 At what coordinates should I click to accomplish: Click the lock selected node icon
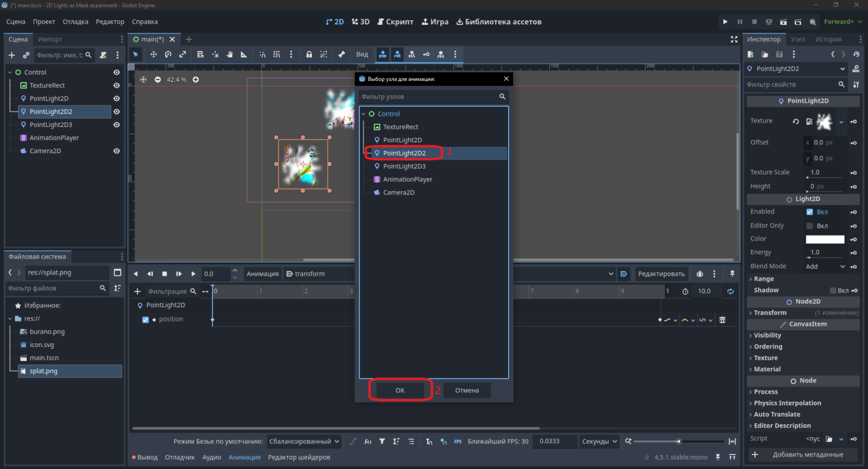click(309, 55)
